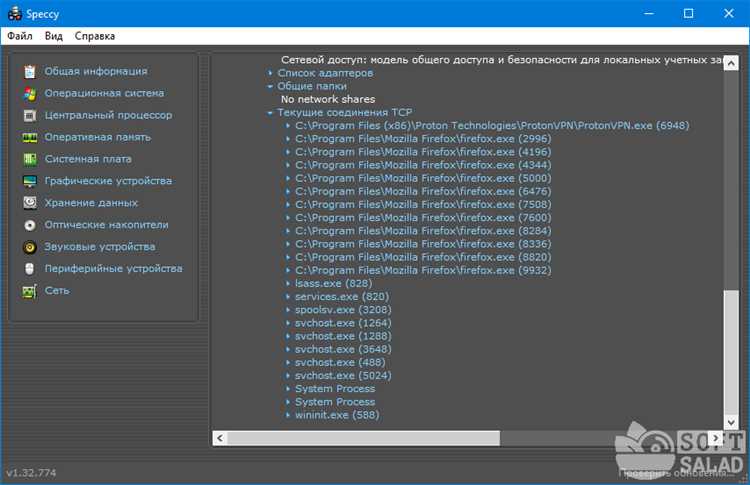Open the Файл menu
Viewport: 750px width, 485px height.
pyautogui.click(x=20, y=36)
